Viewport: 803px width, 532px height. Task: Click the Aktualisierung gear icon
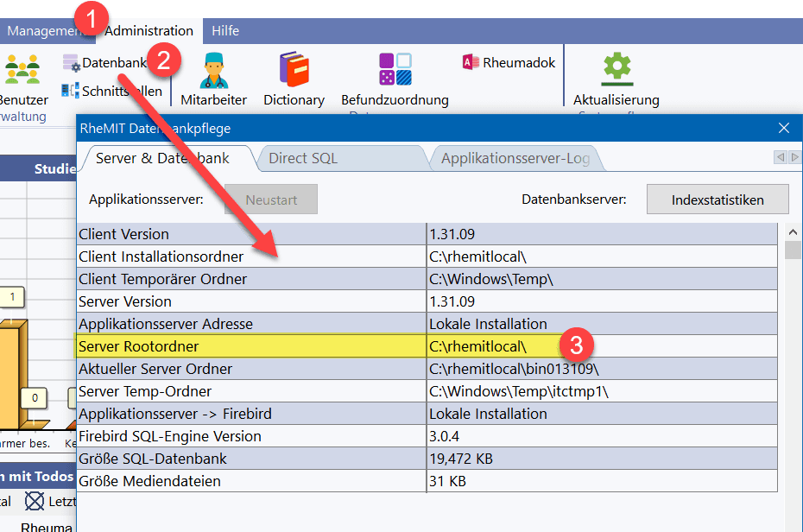pos(616,69)
